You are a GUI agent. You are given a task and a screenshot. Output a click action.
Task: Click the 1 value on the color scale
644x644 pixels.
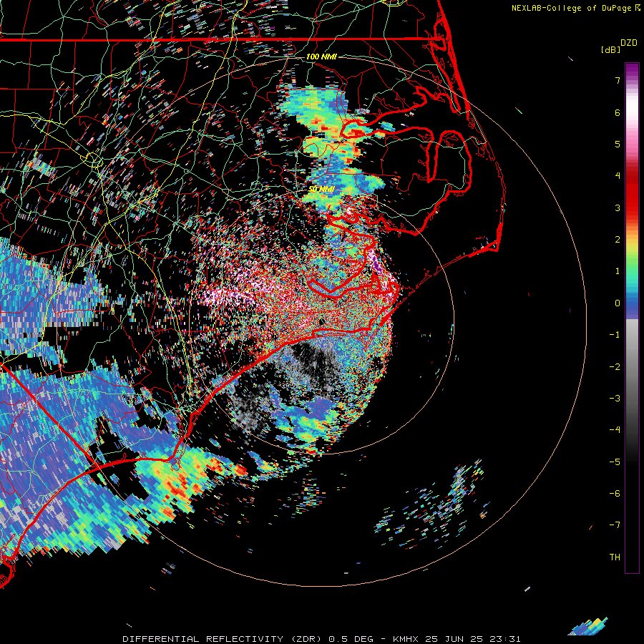click(x=618, y=271)
